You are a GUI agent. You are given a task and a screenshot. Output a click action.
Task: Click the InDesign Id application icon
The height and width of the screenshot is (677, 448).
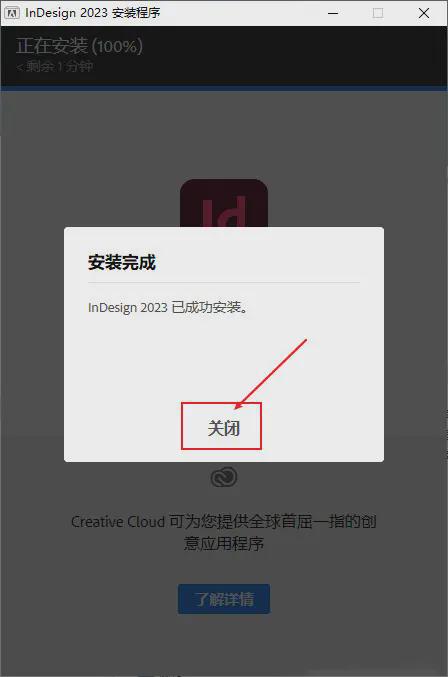[x=224, y=203]
